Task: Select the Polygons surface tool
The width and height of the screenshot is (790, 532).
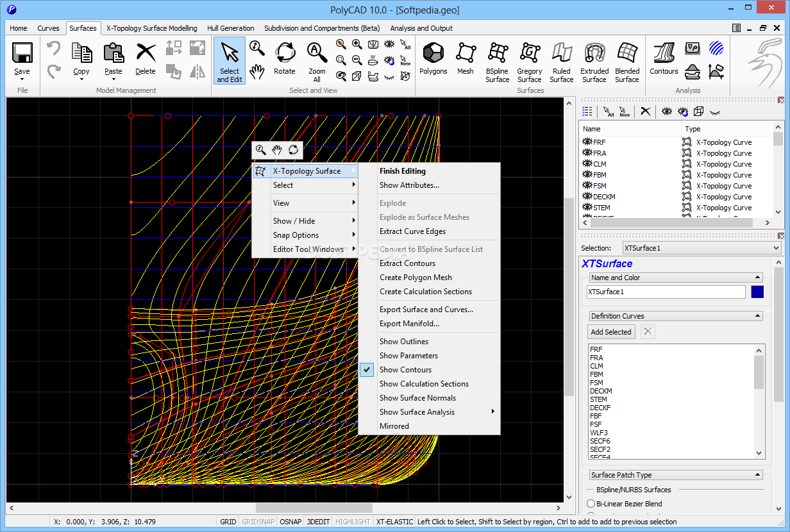Action: click(433, 60)
